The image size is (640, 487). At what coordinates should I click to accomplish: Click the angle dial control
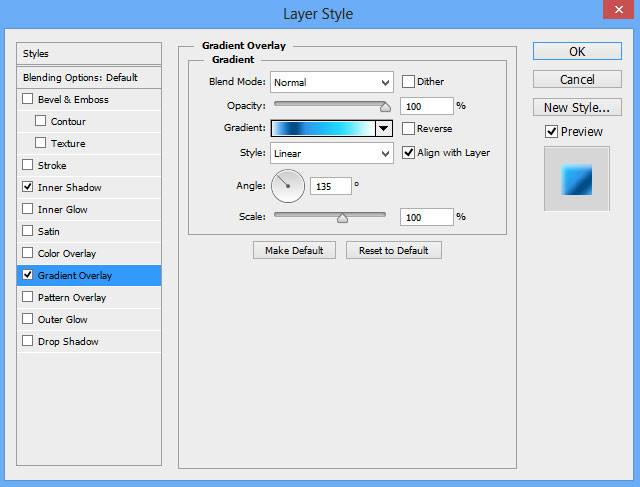[288, 185]
